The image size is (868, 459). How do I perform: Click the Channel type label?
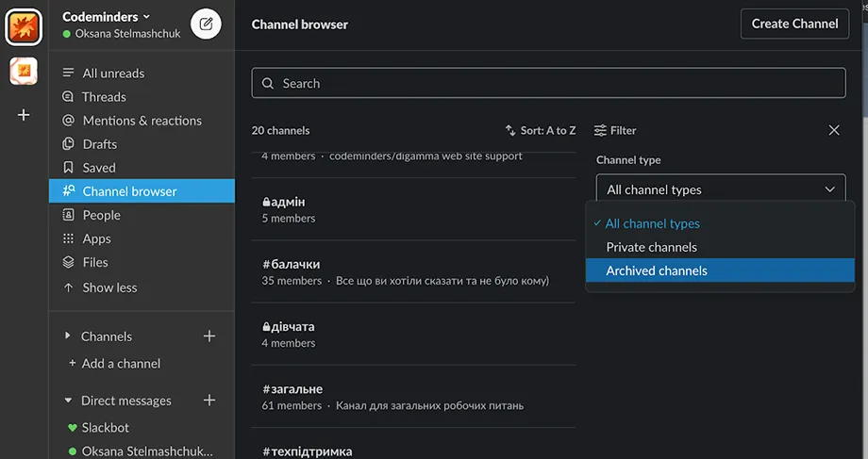click(628, 160)
